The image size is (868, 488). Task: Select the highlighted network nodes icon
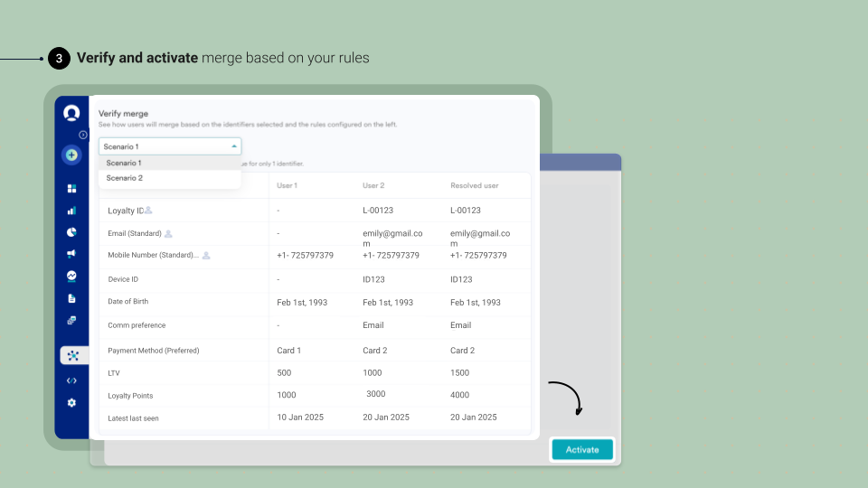pyautogui.click(x=72, y=356)
